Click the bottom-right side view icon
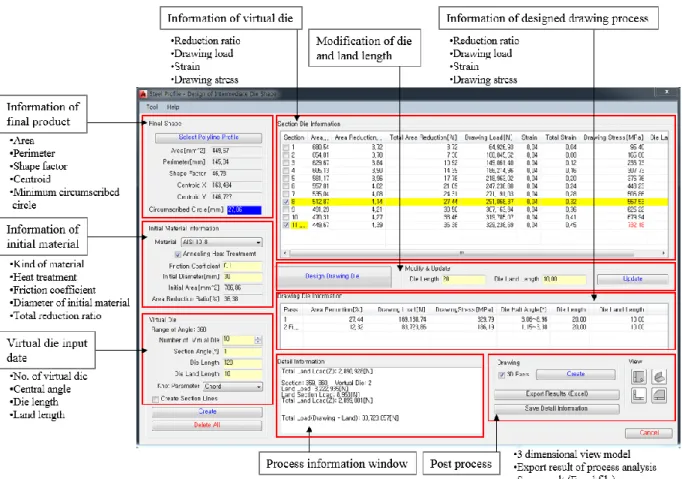Screen dimensions: 682x479 pyautogui.click(x=659, y=395)
